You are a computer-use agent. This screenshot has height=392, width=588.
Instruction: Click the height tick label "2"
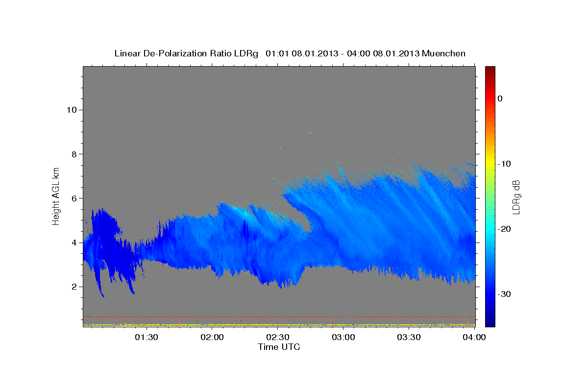click(73, 287)
